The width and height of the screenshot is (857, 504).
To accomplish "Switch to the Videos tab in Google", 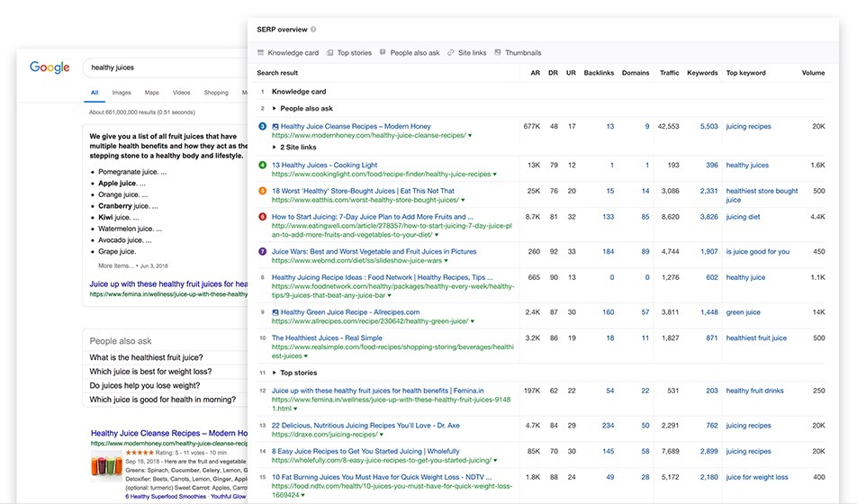I will [181, 93].
